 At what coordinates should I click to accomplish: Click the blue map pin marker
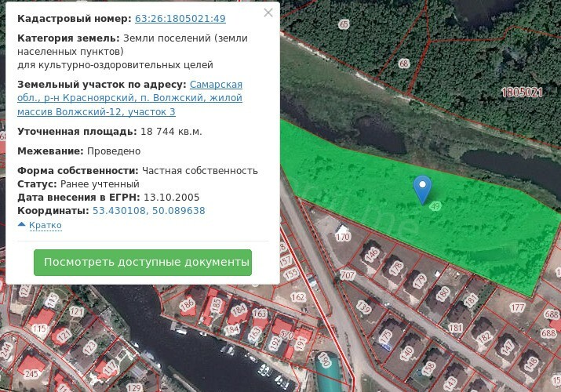click(423, 187)
